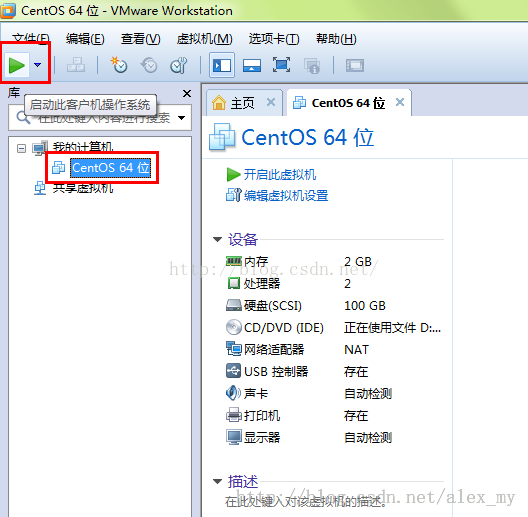Click the 网络适配器 network adapter icon
Viewport: 528px width, 517px height.
click(234, 349)
